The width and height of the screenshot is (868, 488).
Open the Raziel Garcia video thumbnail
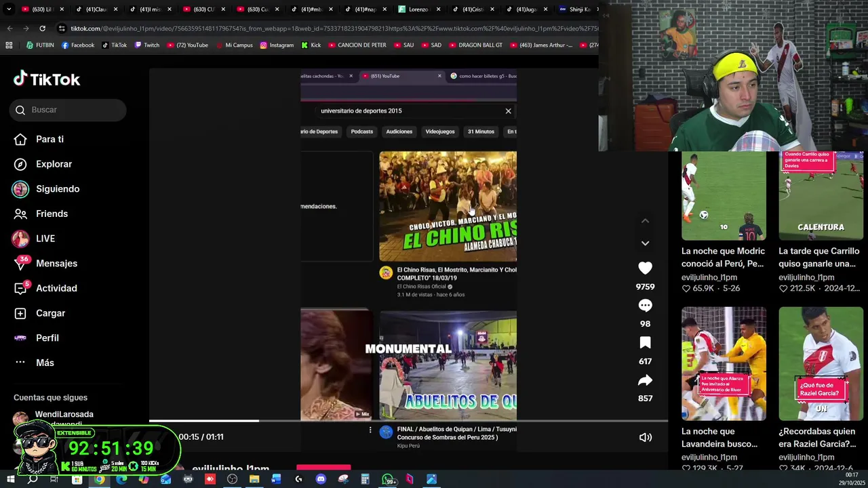[821, 364]
